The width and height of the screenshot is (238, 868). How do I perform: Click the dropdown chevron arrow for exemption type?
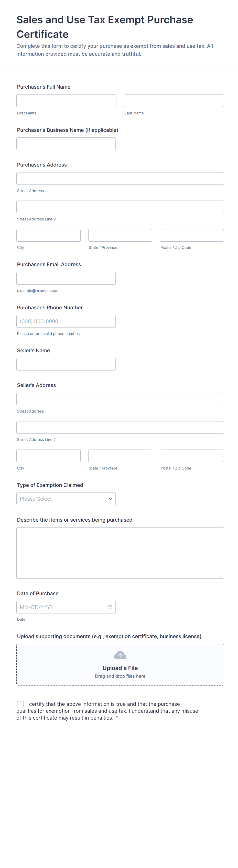110,499
